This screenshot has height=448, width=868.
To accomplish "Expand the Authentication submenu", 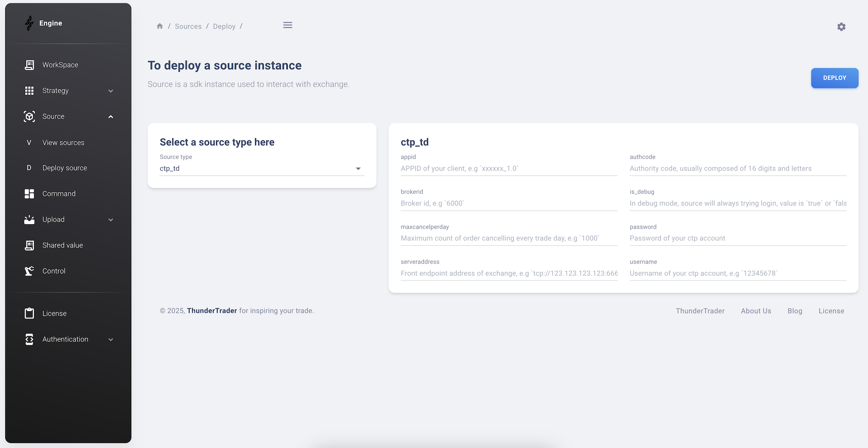I will (111, 340).
